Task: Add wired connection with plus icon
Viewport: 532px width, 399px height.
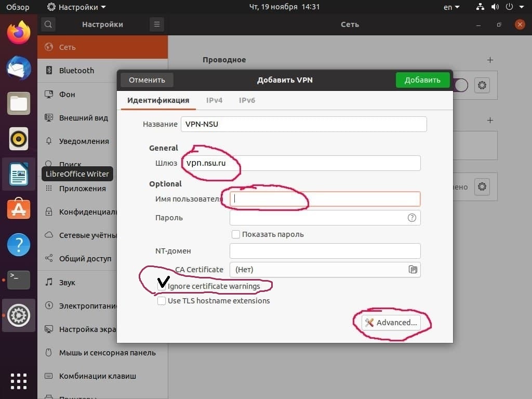Action: [x=489, y=60]
